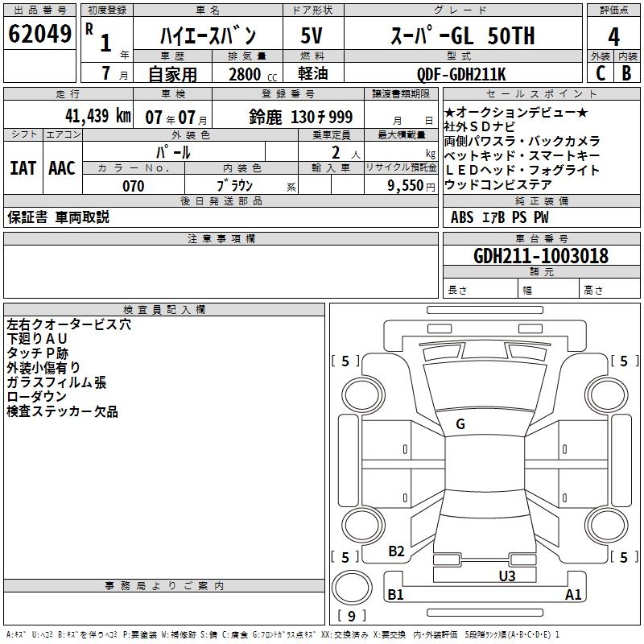The width and height of the screenshot is (644, 644).
Task: Click the G mark on windshield
Action: 460,424
